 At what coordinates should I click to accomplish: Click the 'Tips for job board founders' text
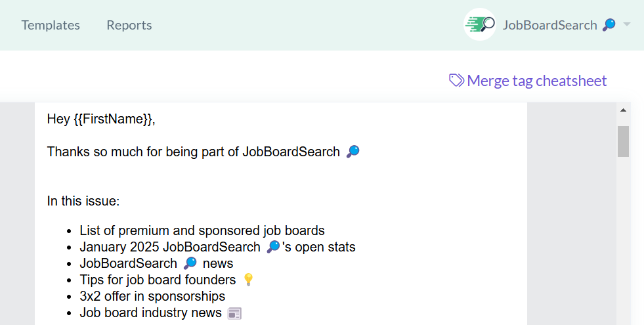pyautogui.click(x=158, y=280)
